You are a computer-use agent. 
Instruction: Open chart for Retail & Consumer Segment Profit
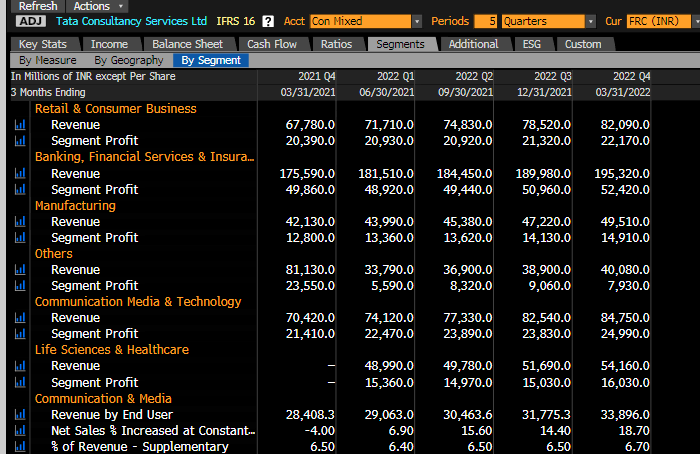point(20,141)
